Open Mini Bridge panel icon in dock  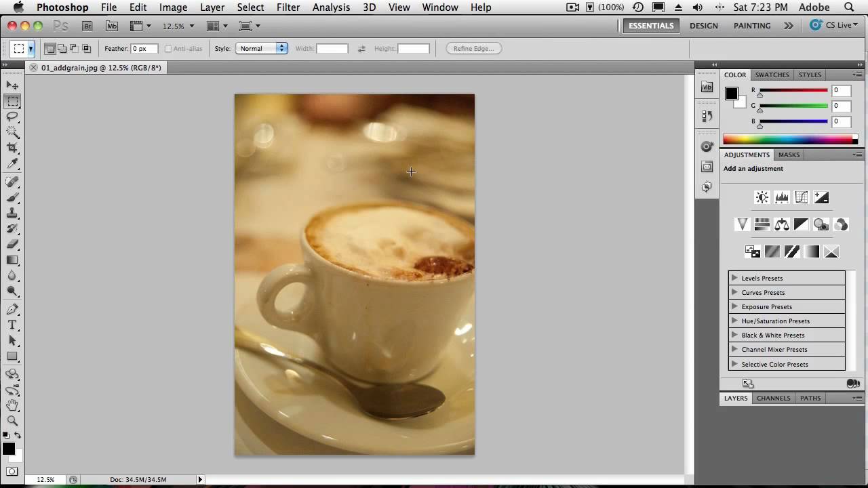coord(707,87)
